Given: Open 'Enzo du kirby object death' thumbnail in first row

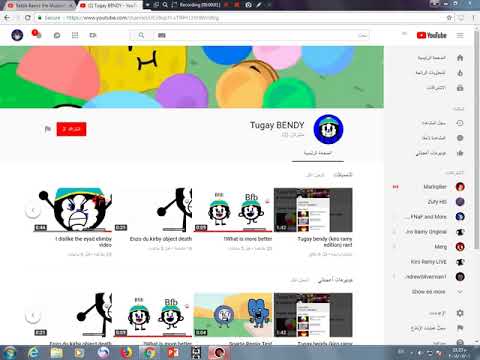Looking at the screenshot, I should click(153, 210).
